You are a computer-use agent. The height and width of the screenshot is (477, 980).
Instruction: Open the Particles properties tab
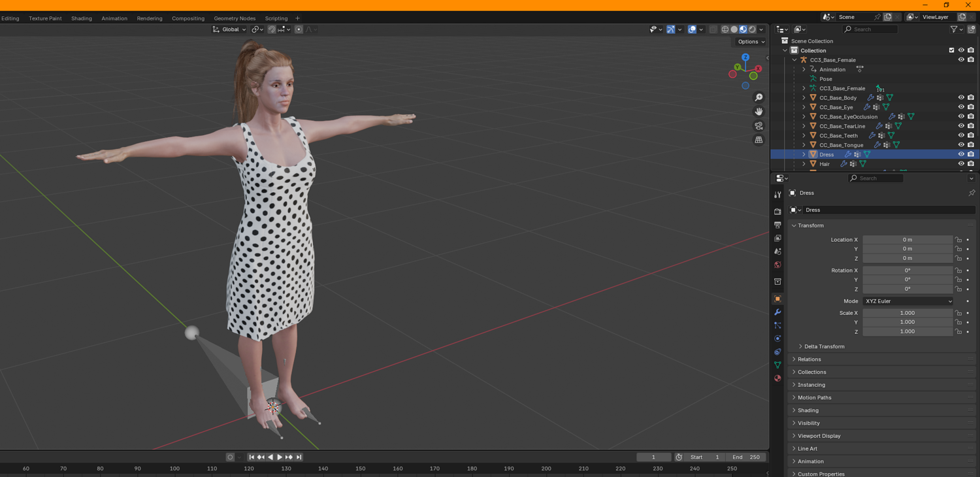pos(777,325)
